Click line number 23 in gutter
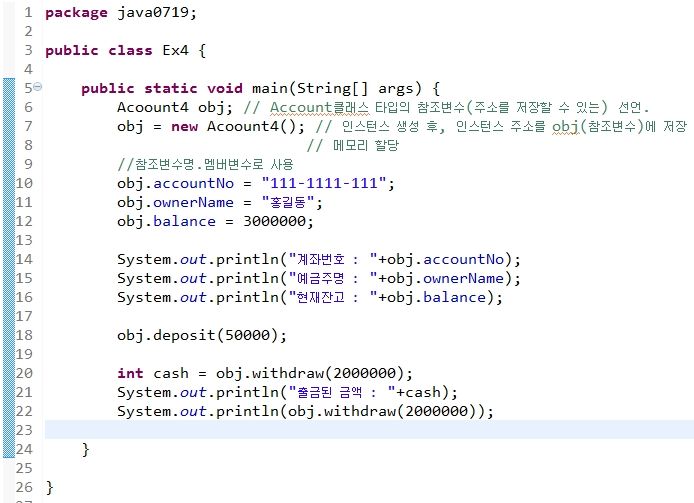 [x=24, y=430]
